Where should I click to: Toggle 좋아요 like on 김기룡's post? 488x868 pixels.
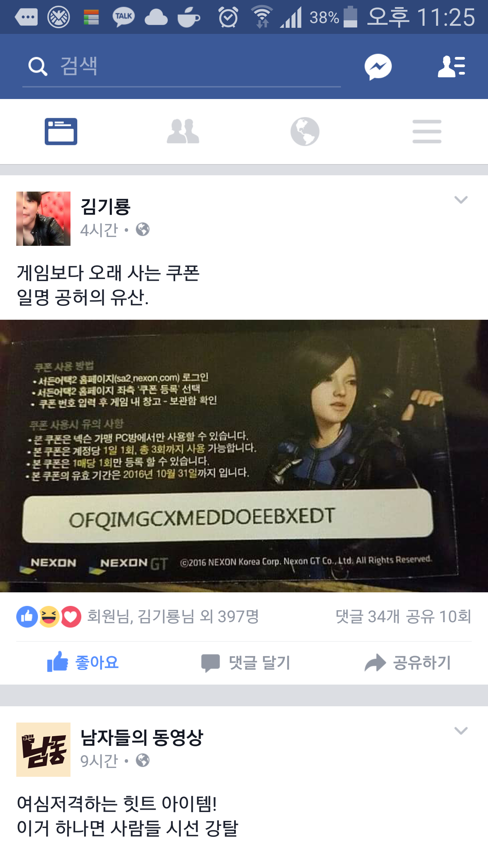coord(83,663)
